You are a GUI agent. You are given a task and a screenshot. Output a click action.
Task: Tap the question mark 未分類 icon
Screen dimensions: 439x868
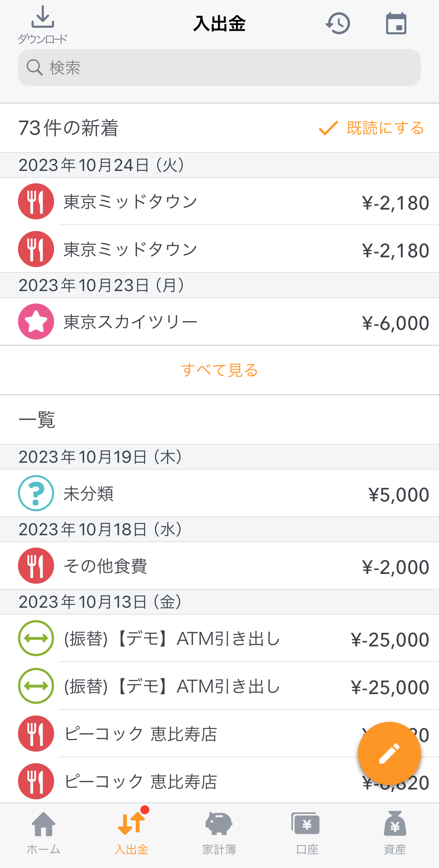(36, 493)
